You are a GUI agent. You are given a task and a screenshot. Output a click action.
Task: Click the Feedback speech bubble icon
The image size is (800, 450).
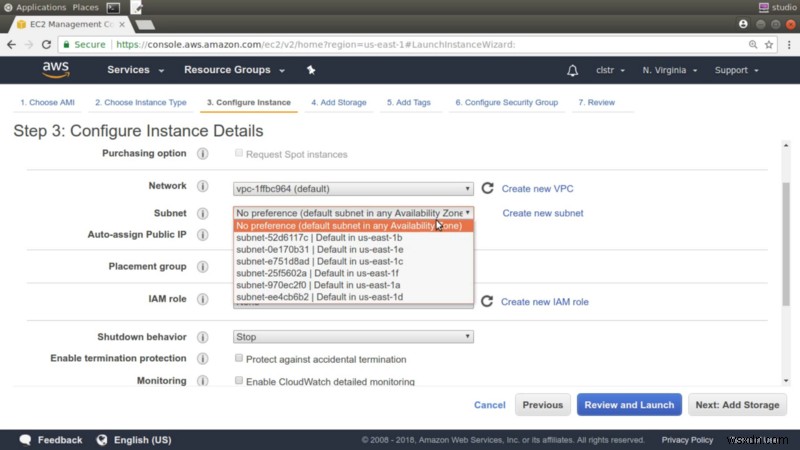26,439
